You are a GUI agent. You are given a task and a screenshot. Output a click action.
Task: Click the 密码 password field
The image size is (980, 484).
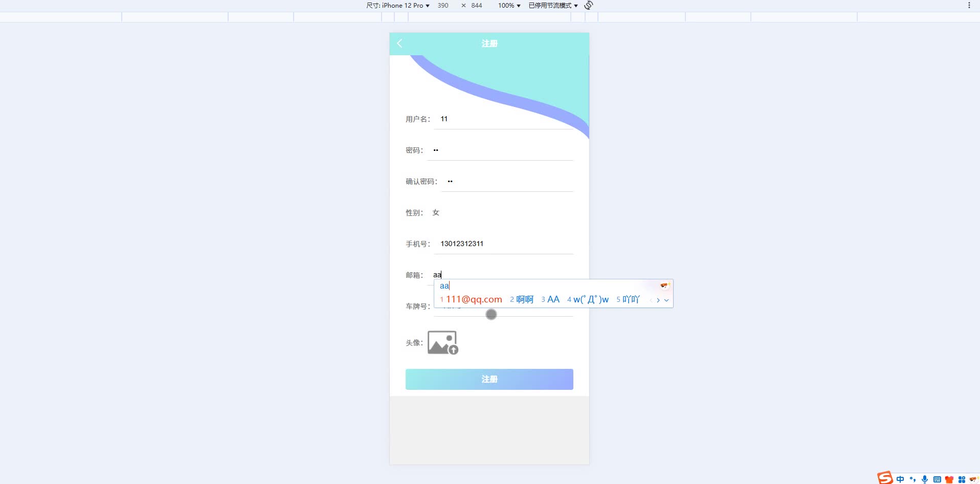click(500, 150)
